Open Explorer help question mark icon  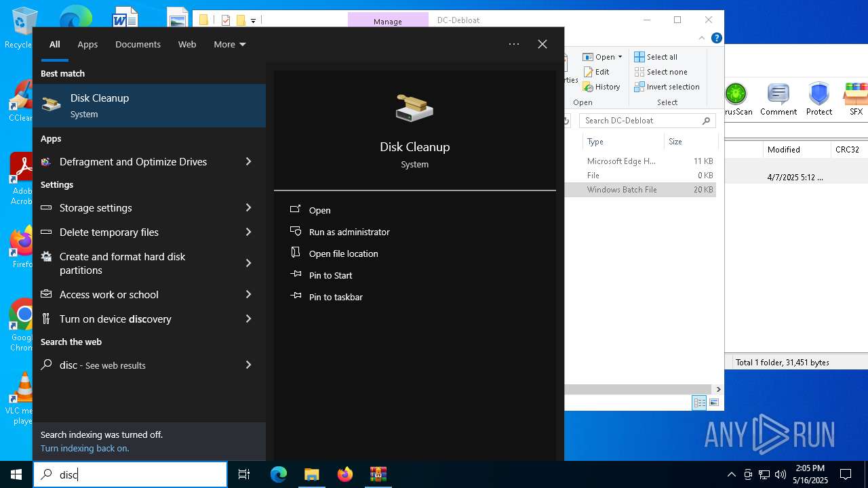(716, 38)
